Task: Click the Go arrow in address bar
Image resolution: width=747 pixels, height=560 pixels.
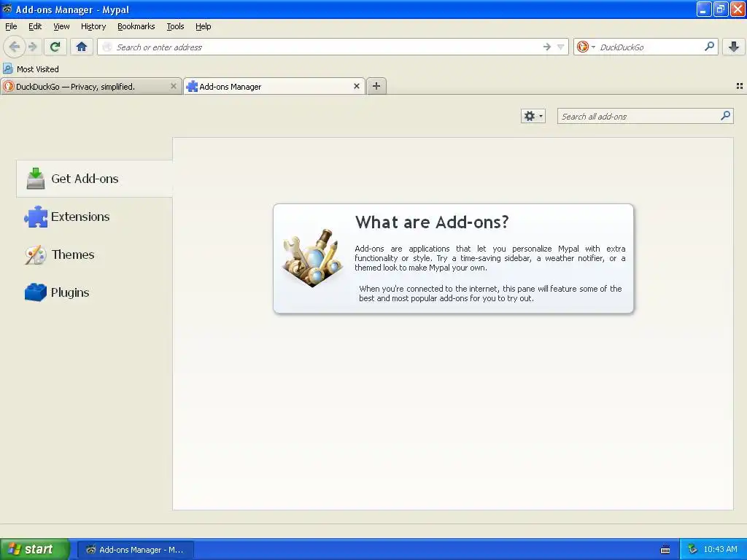Action: pyautogui.click(x=547, y=47)
